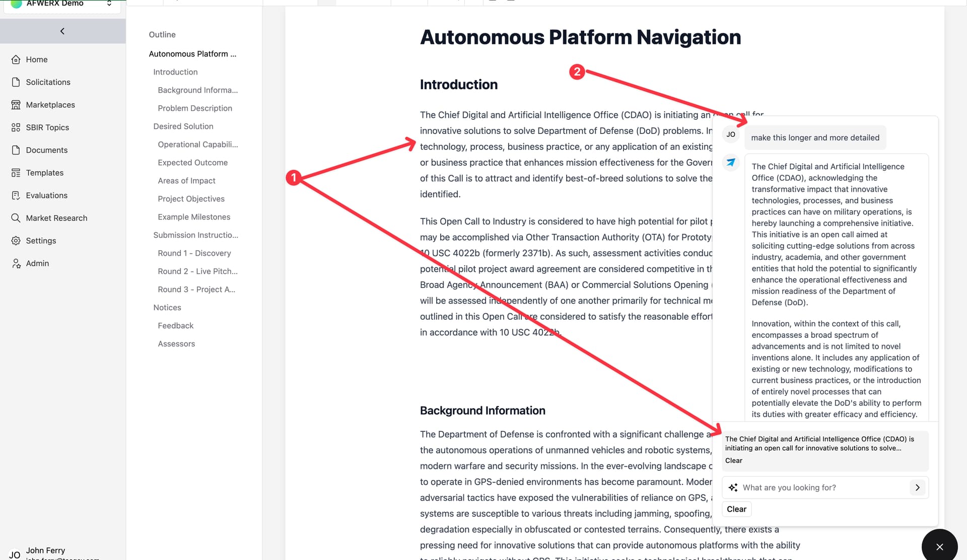
Task: Select Feedback outline entry
Action: tap(175, 326)
